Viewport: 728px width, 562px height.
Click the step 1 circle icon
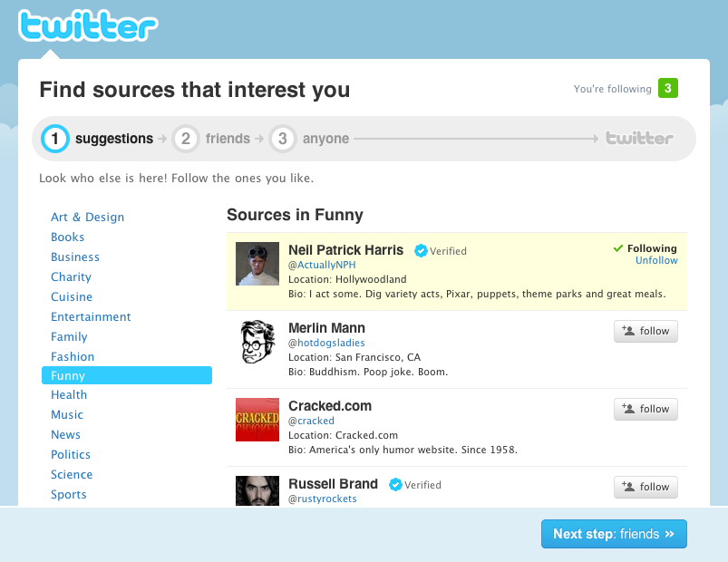tap(56, 138)
